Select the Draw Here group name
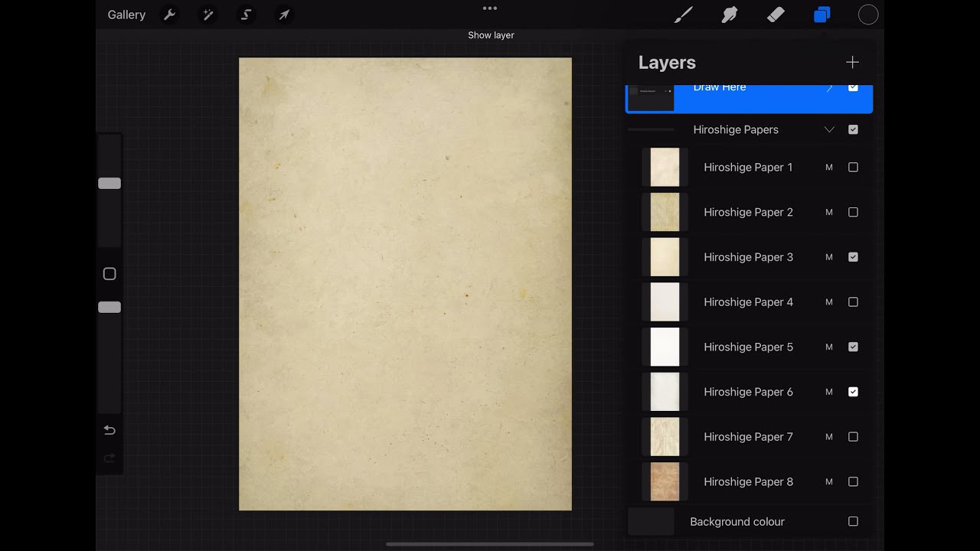 pos(720,87)
